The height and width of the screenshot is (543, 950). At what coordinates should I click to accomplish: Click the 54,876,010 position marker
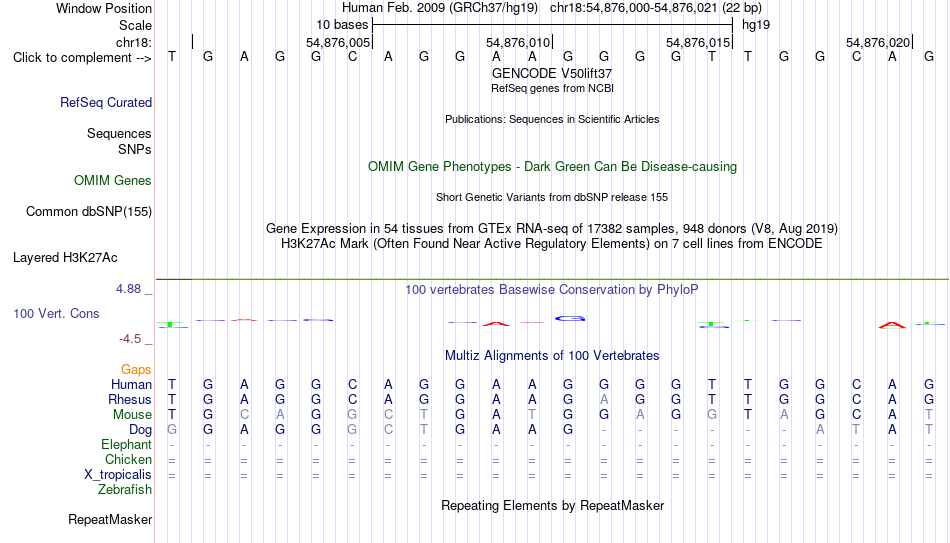518,42
